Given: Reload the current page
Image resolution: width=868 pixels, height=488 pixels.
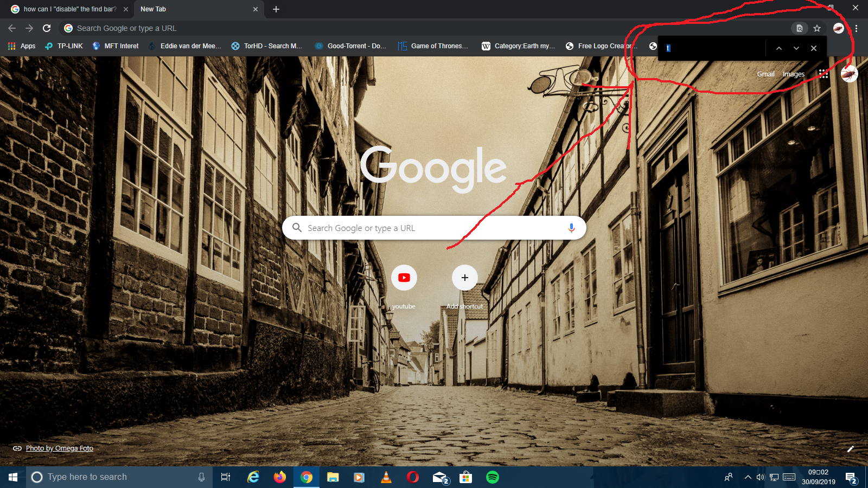Looking at the screenshot, I should [47, 28].
